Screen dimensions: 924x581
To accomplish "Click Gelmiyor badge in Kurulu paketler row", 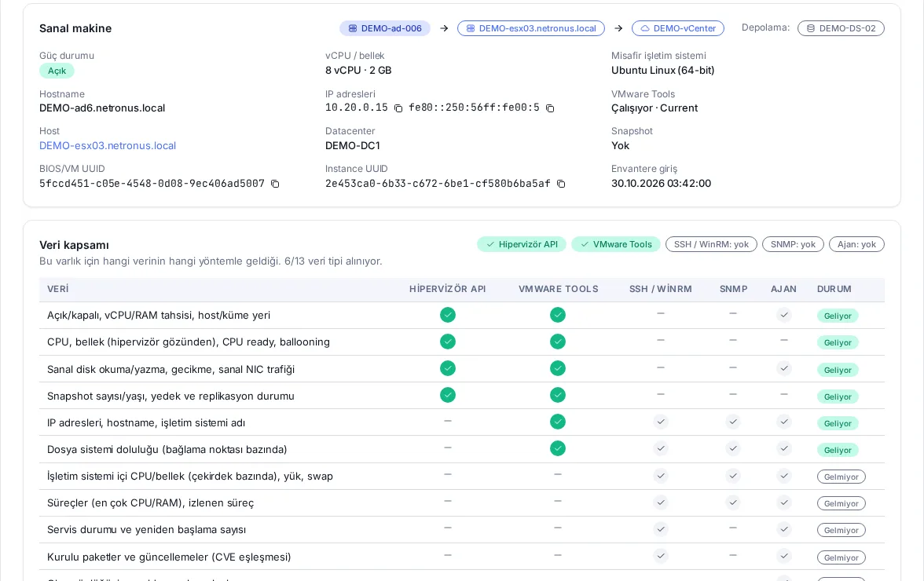I will coord(841,557).
